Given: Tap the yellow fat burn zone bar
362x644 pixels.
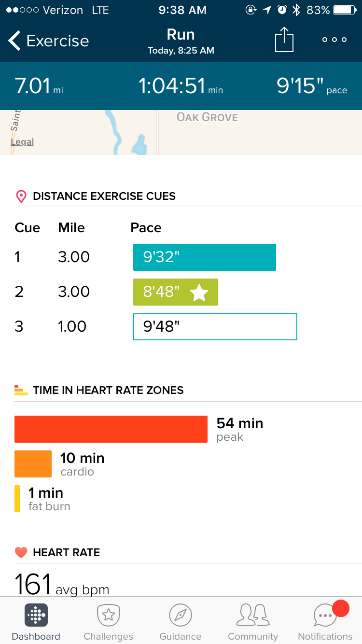Looking at the screenshot, I should (17, 499).
